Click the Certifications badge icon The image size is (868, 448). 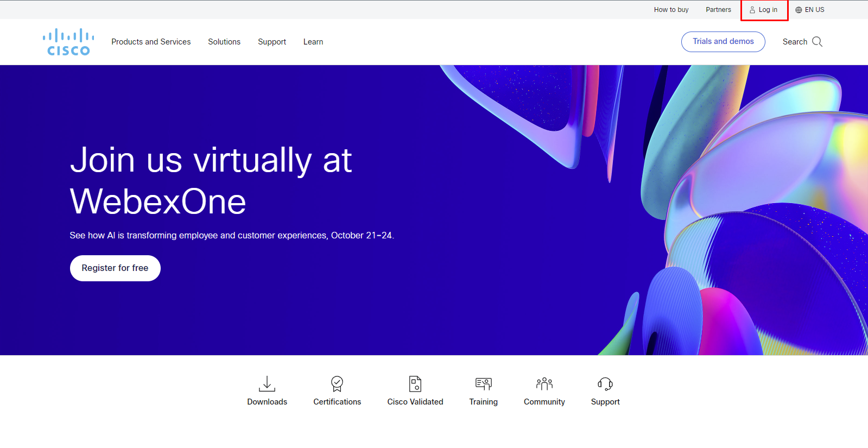pos(337,384)
